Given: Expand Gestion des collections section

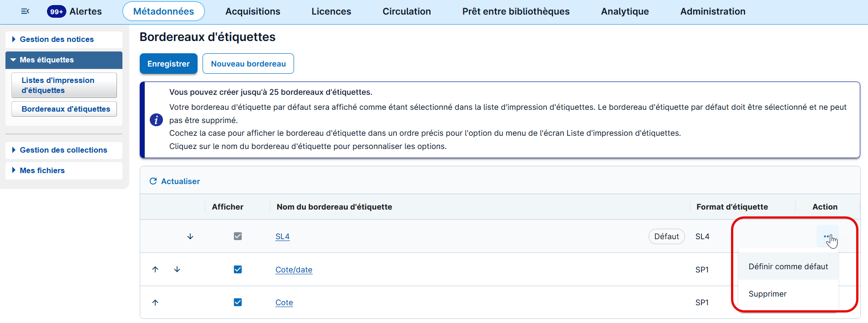Looking at the screenshot, I should coord(63,150).
